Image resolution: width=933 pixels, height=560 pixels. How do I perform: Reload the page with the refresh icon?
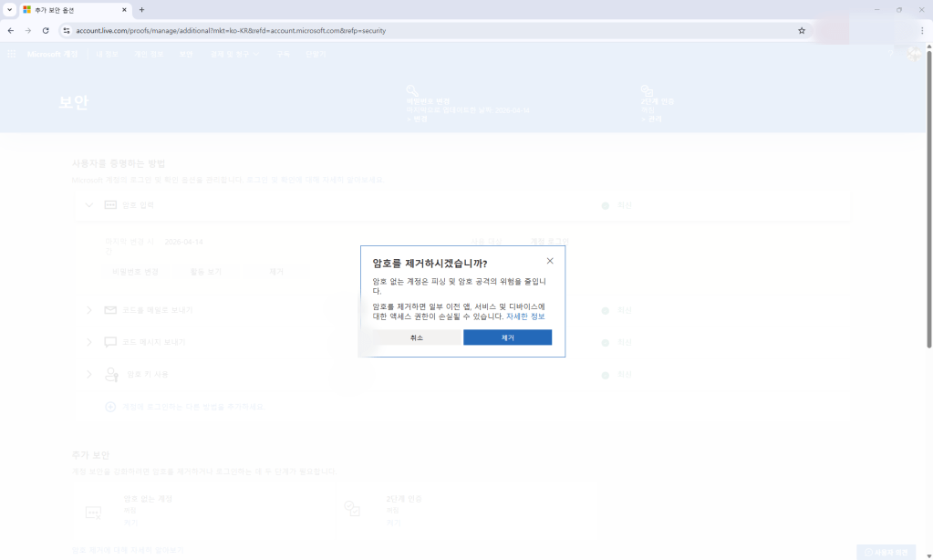pos(46,30)
